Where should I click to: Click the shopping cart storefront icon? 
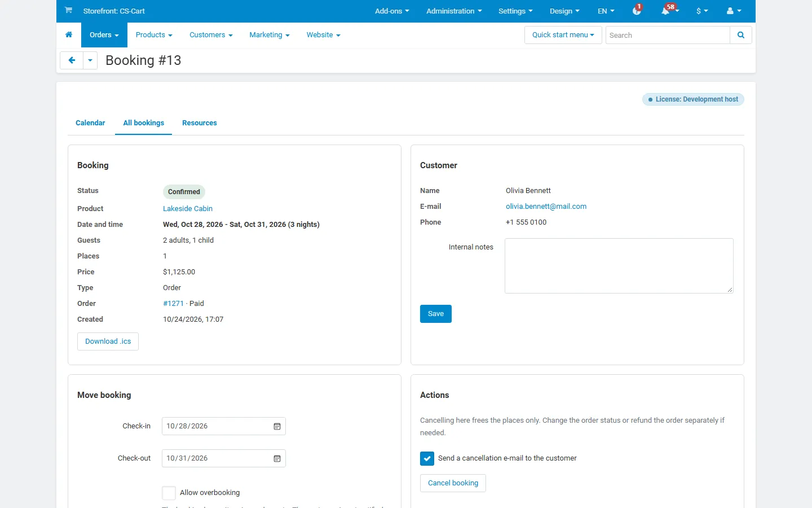pyautogui.click(x=68, y=10)
